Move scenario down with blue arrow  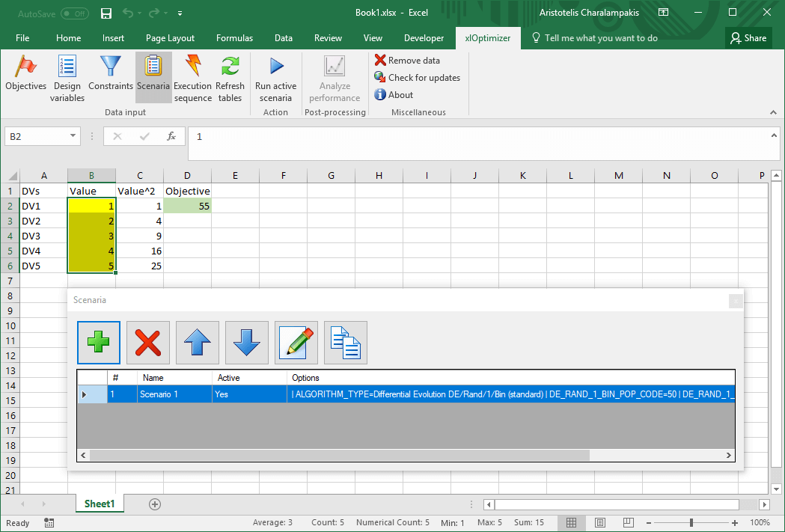tap(247, 343)
